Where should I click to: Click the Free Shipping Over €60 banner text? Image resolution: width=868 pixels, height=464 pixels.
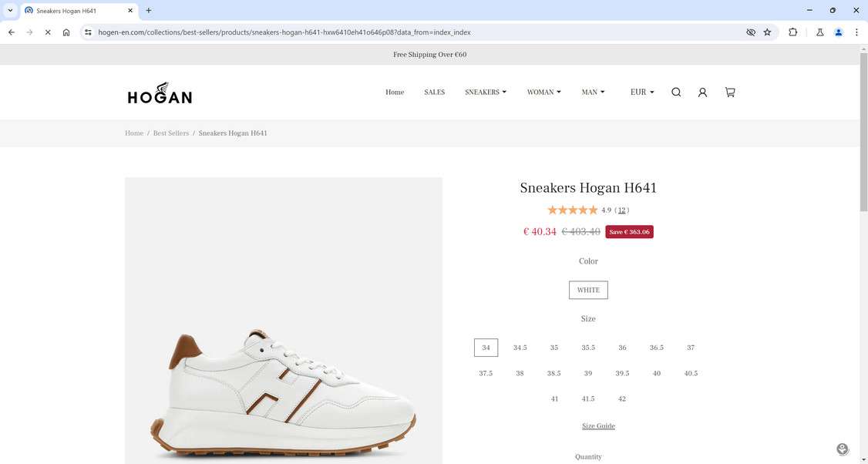click(430, 55)
